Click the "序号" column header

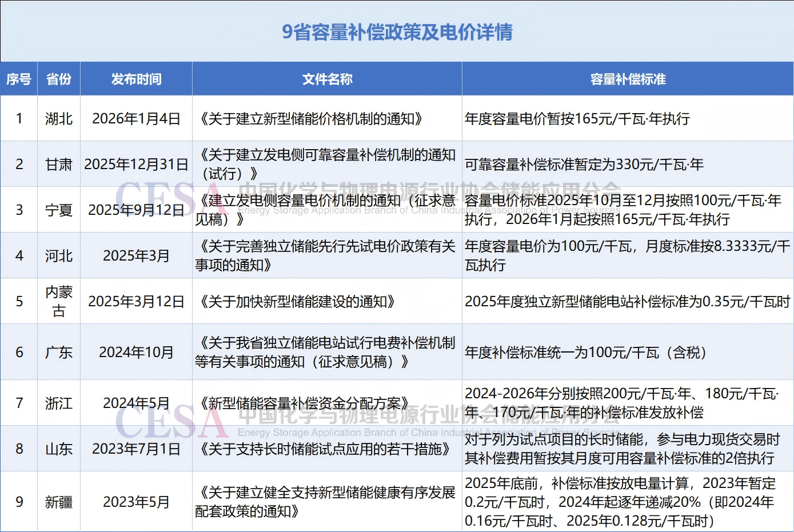coord(19,79)
